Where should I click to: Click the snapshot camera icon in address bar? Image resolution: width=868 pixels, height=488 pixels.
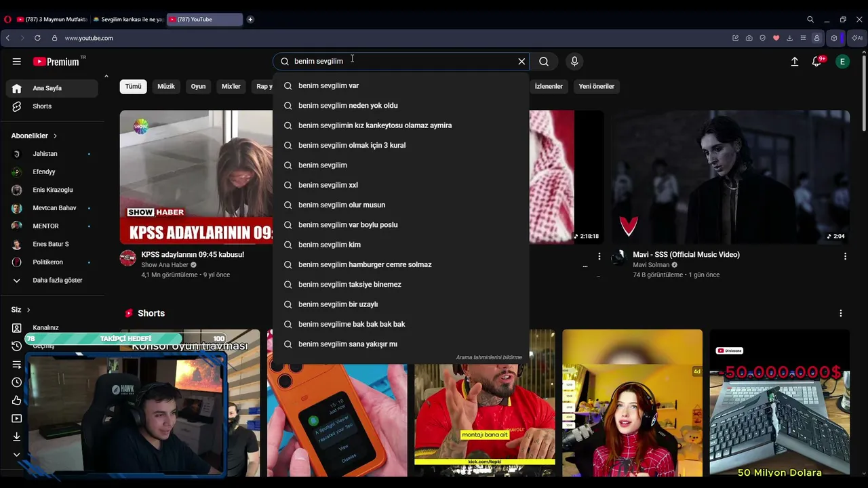click(749, 38)
